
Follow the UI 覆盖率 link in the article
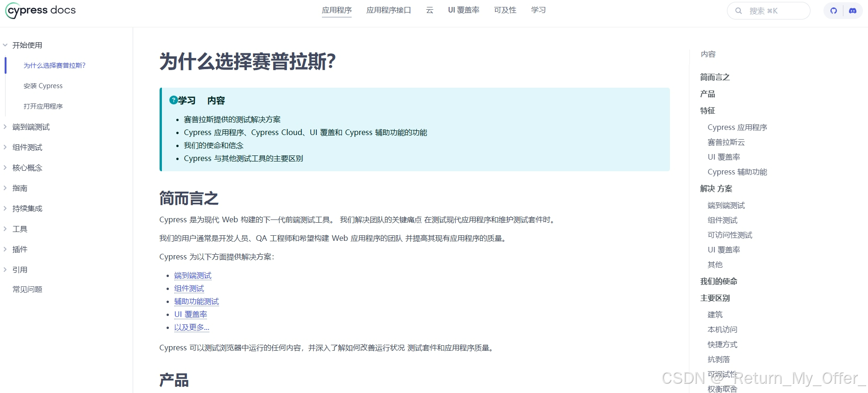click(191, 315)
